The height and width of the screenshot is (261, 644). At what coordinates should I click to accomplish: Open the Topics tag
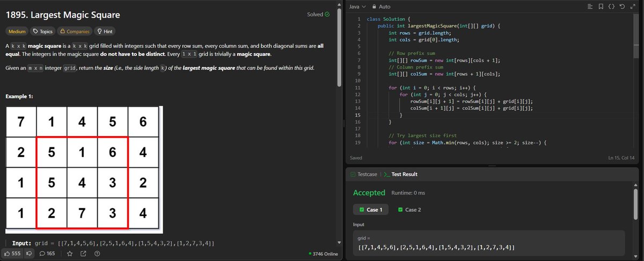tap(42, 32)
